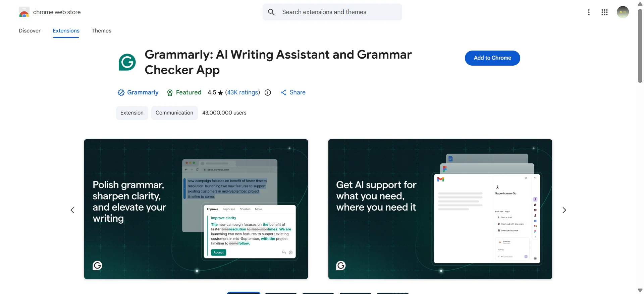Image resolution: width=644 pixels, height=294 pixels.
Task: Open the Google apps grid
Action: coord(604,12)
